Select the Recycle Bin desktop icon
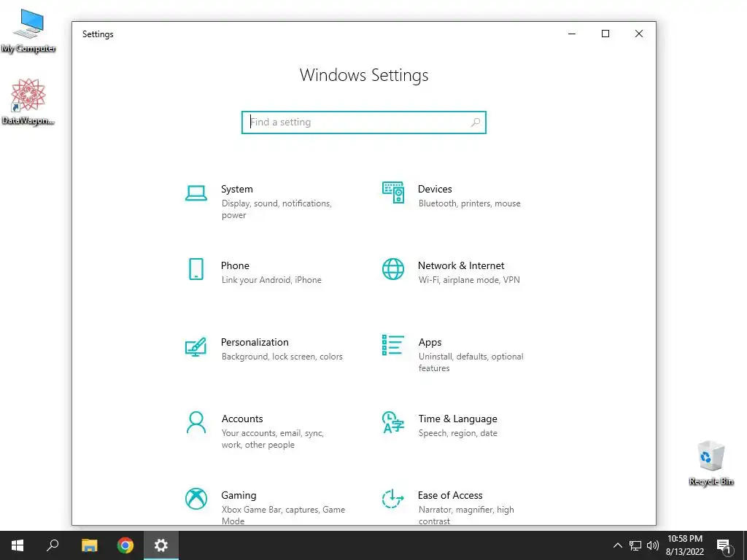747x560 pixels. pos(711,463)
